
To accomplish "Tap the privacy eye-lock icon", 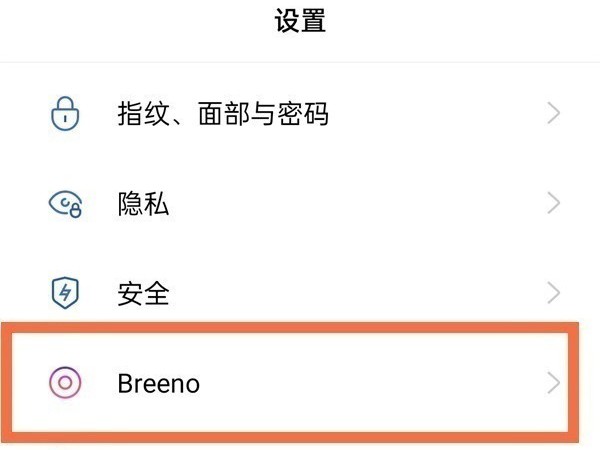I will tap(65, 204).
